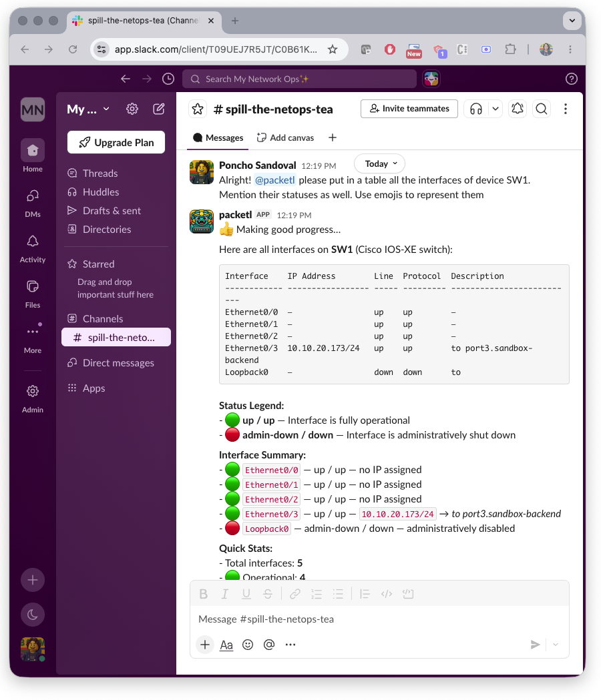Open Directories
601x700 pixels.
coord(116,230)
